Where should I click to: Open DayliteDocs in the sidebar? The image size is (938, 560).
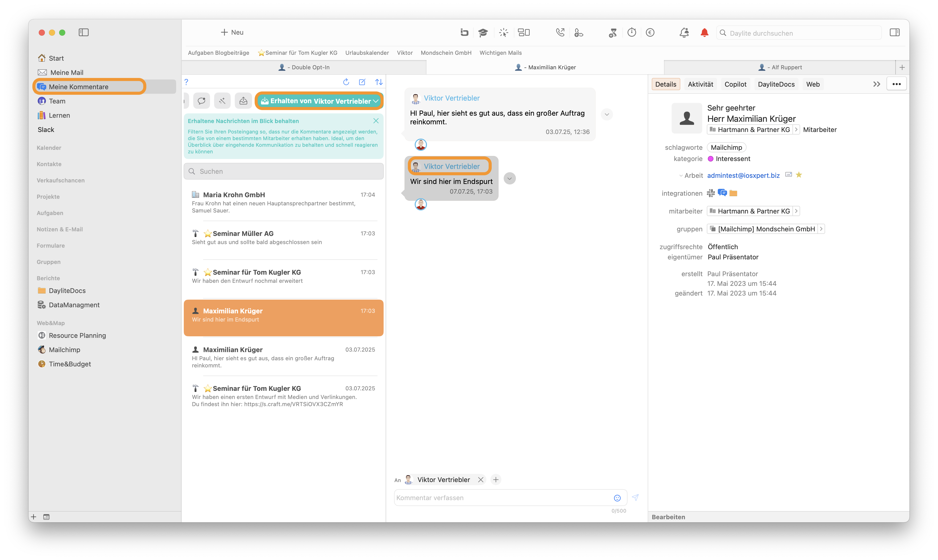click(x=62, y=290)
